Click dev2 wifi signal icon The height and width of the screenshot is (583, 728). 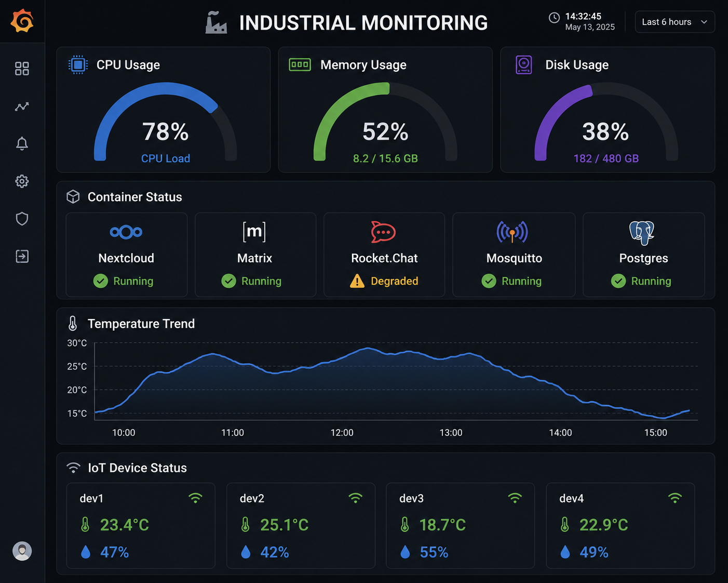coord(356,498)
